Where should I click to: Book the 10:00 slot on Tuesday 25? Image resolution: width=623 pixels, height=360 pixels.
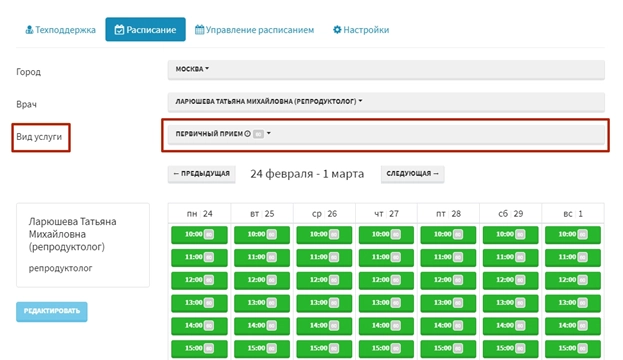pos(262,234)
